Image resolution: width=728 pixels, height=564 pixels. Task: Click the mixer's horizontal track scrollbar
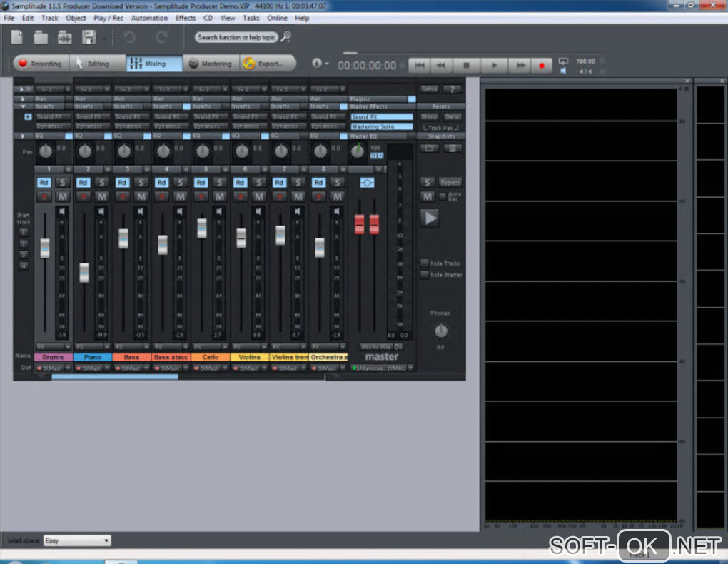pos(115,377)
